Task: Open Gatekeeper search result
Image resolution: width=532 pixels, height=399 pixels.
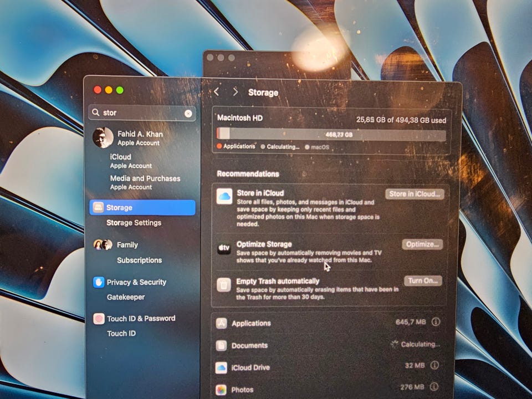Action: (x=126, y=297)
